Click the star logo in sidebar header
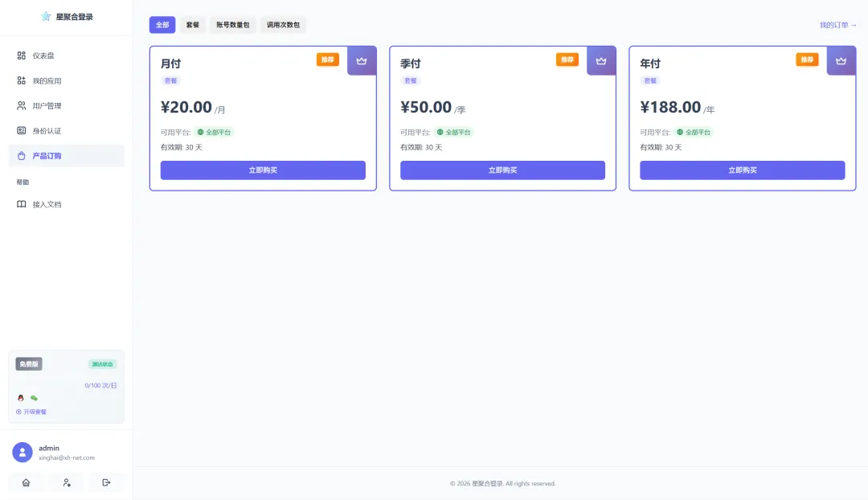 point(46,16)
